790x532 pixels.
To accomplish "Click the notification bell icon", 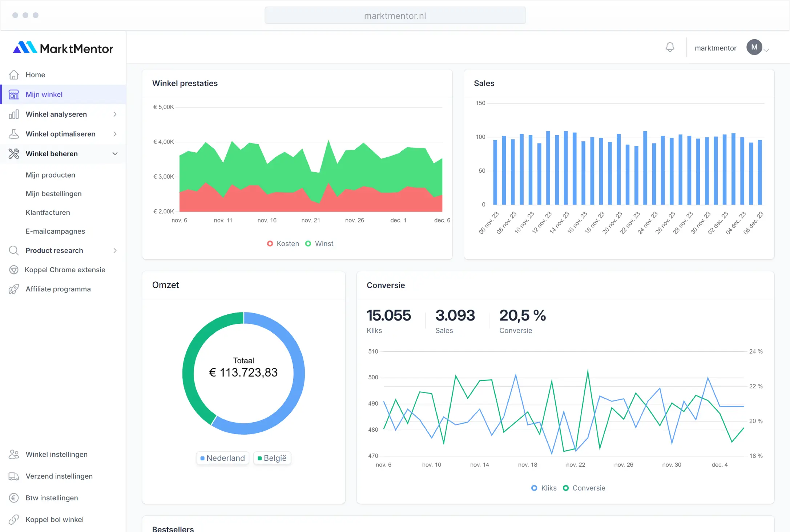I will 670,48.
